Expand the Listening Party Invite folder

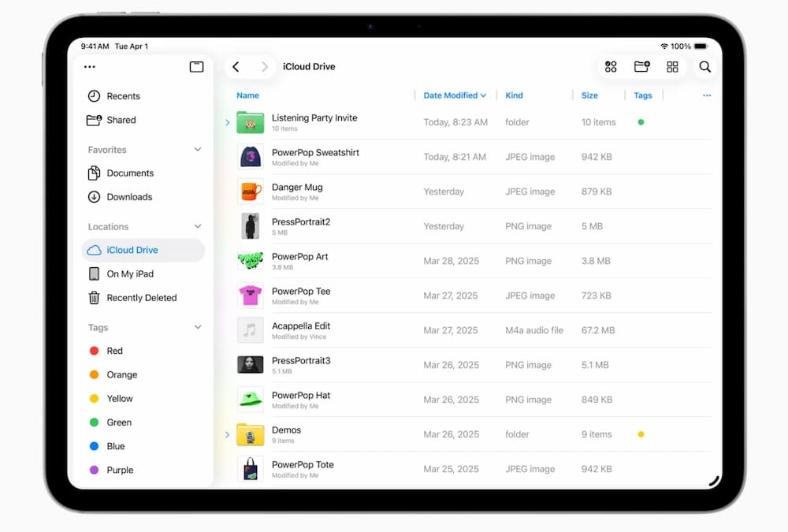coord(228,122)
